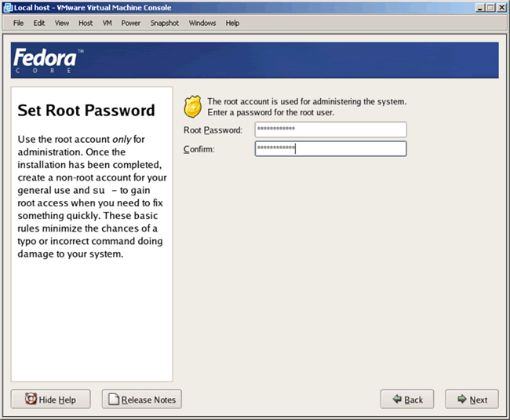Open the Help menu
Screen dimensions: 510x420
[x=232, y=23]
